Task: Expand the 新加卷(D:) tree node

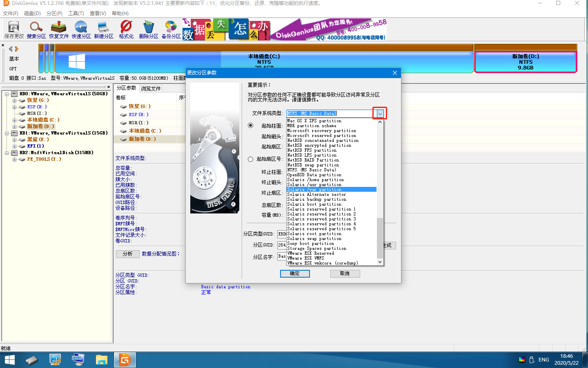Action: (14, 126)
